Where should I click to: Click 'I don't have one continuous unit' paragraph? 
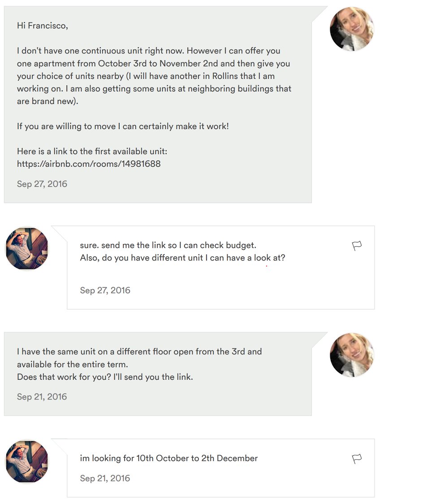coord(154,76)
